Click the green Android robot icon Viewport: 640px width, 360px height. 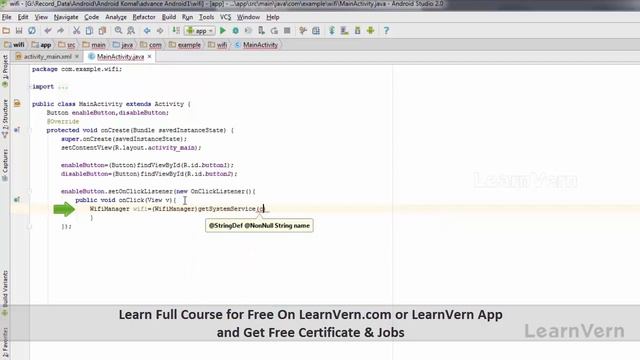371,31
